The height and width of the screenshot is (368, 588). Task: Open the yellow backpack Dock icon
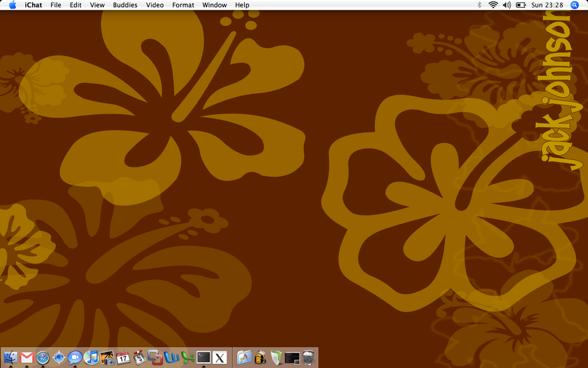[260, 357]
